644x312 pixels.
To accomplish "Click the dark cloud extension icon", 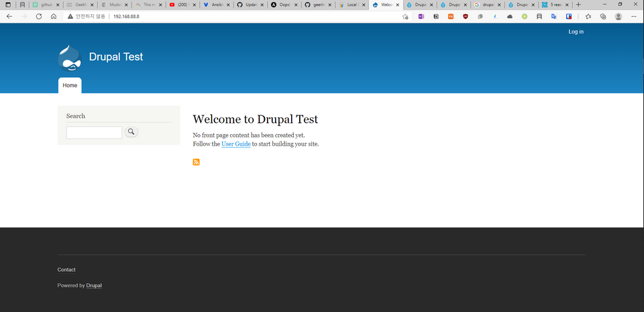I will [x=510, y=16].
